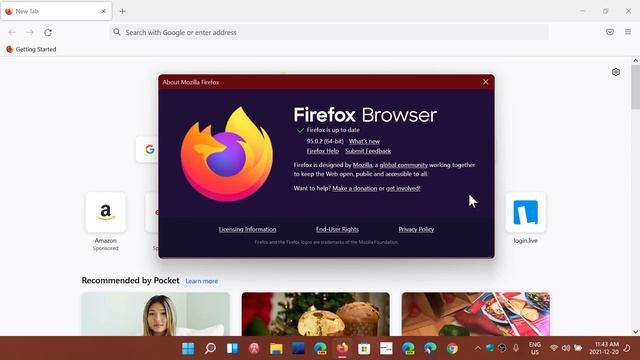The height and width of the screenshot is (360, 640).
Task: Click the page vertical scrollbar thumb
Action: [x=636, y=87]
